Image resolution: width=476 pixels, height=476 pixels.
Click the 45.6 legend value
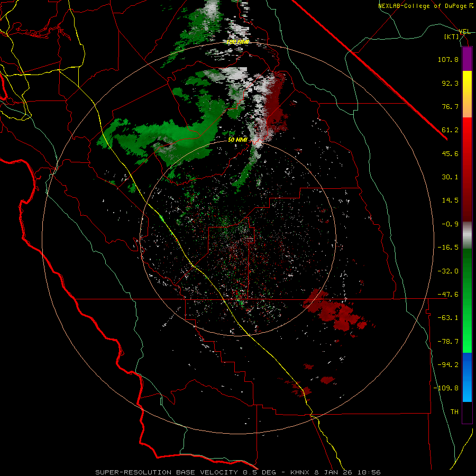pos(450,153)
